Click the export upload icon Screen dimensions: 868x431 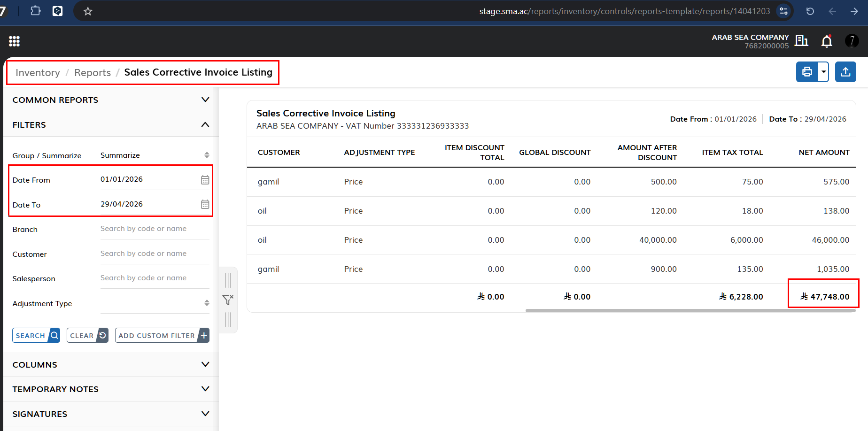[845, 72]
